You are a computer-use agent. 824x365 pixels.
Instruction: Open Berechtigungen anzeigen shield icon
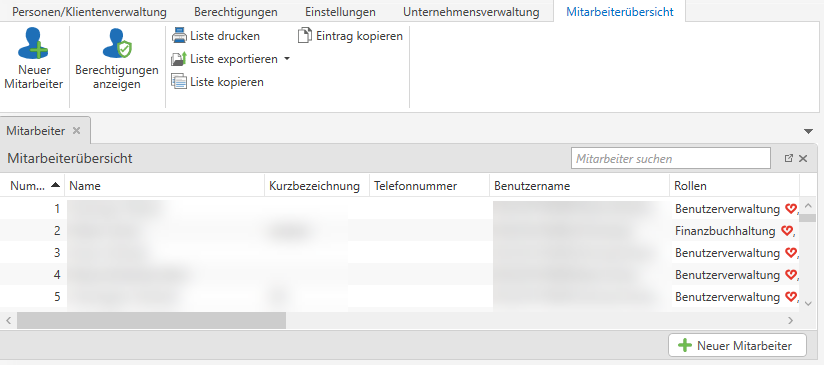(117, 44)
